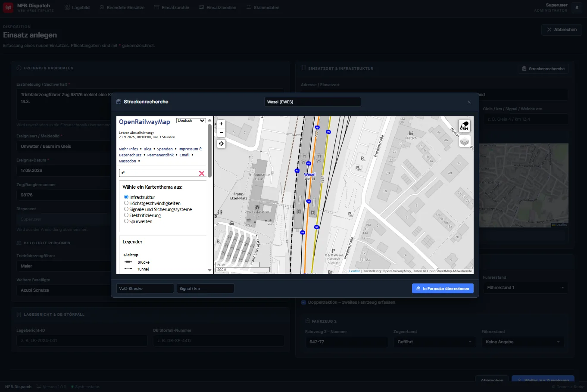Open the Mehr Infos link
This screenshot has height=392, width=587.
(x=128, y=149)
